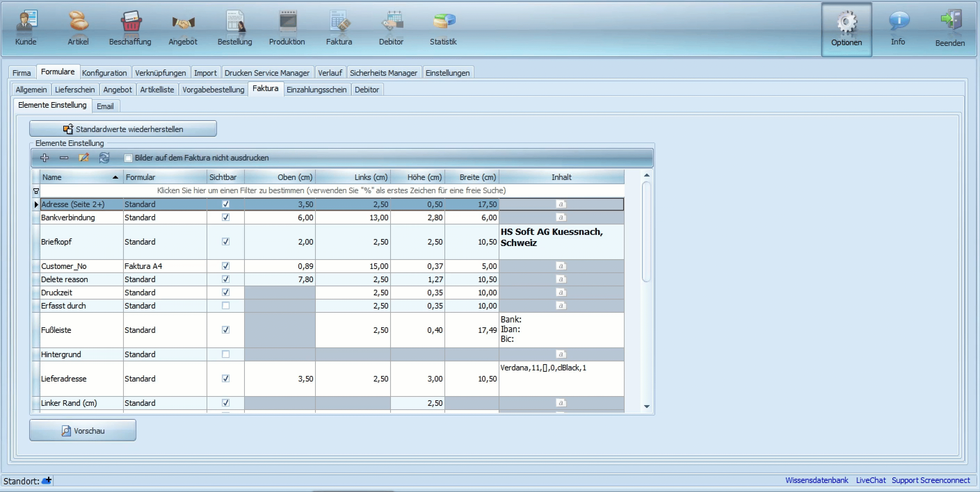Enable Bilder auf dem Faktura nicht ausdrucken
Image resolution: width=980 pixels, height=492 pixels.
point(129,157)
